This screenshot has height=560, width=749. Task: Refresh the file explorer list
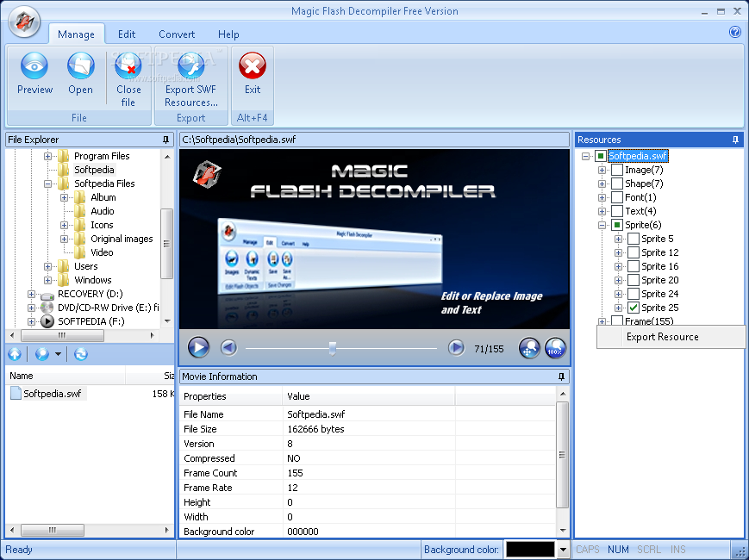click(81, 354)
